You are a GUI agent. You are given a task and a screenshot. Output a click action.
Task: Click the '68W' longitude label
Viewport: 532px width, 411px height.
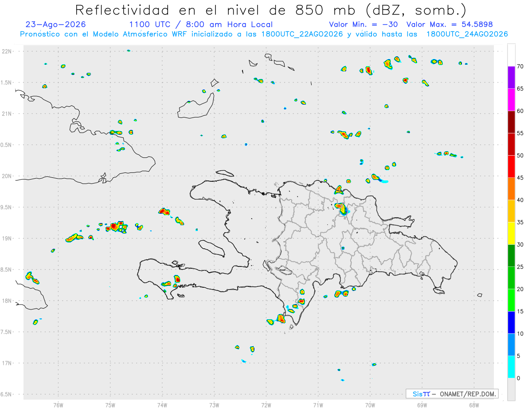(473, 405)
